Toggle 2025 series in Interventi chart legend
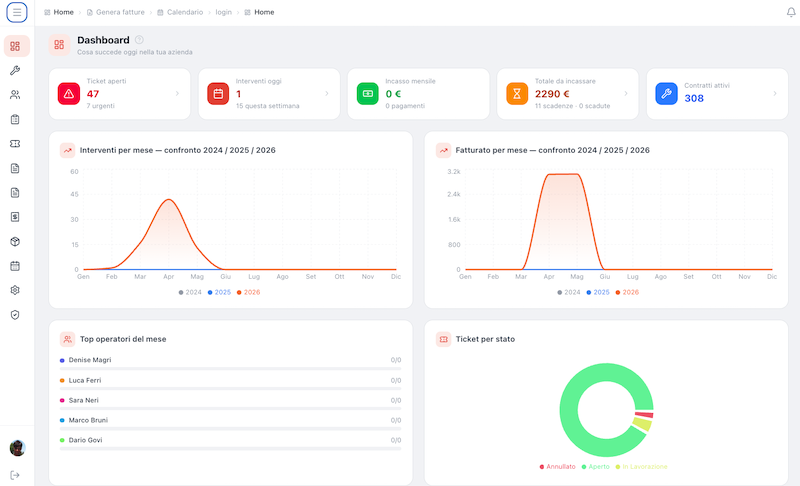Screen dimensions: 800x486 pos(219,292)
